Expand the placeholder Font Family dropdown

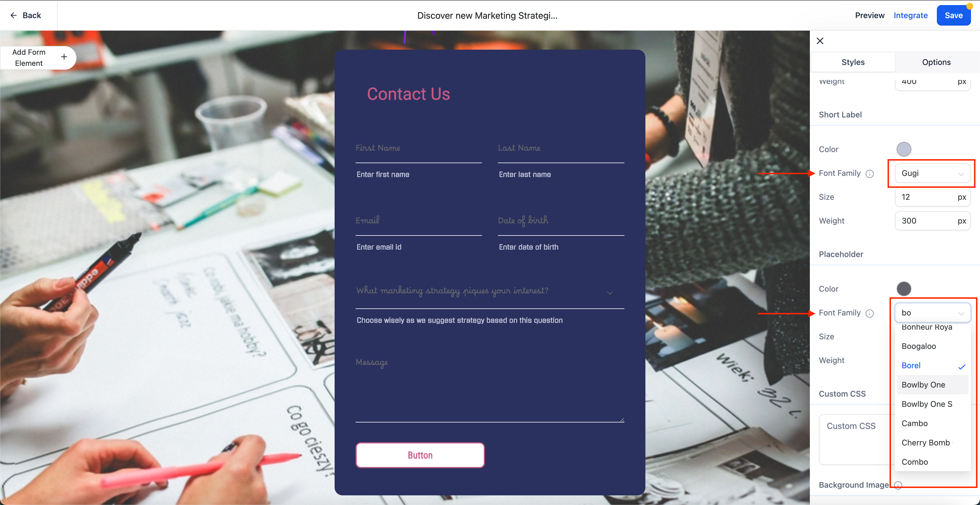[x=932, y=312]
